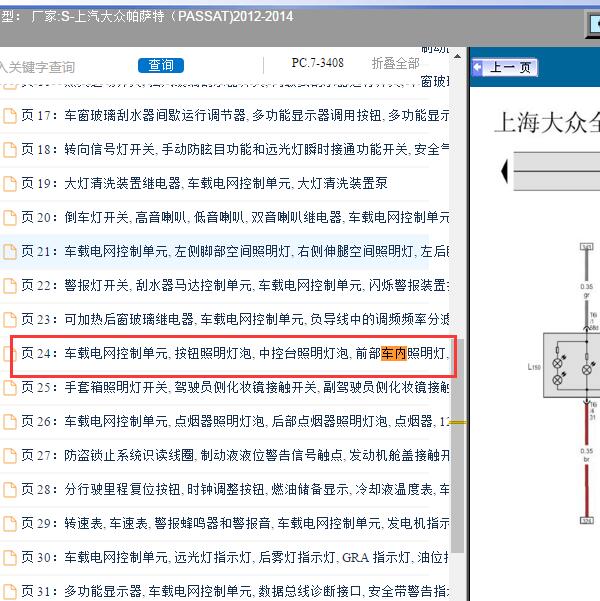Click document icon beside page 28

(10, 490)
